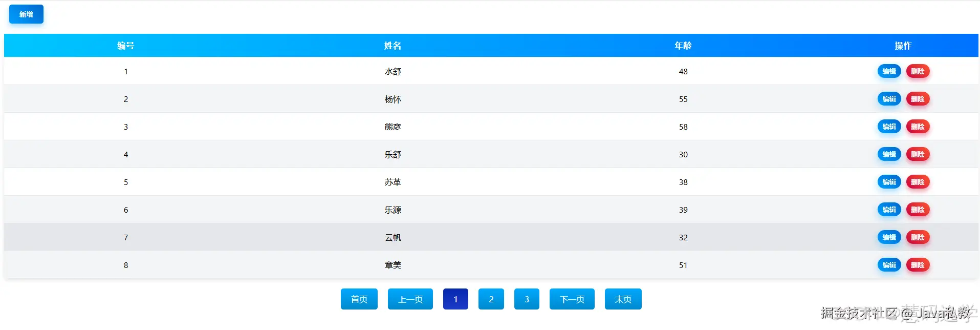Click the age value 38

pos(683,182)
